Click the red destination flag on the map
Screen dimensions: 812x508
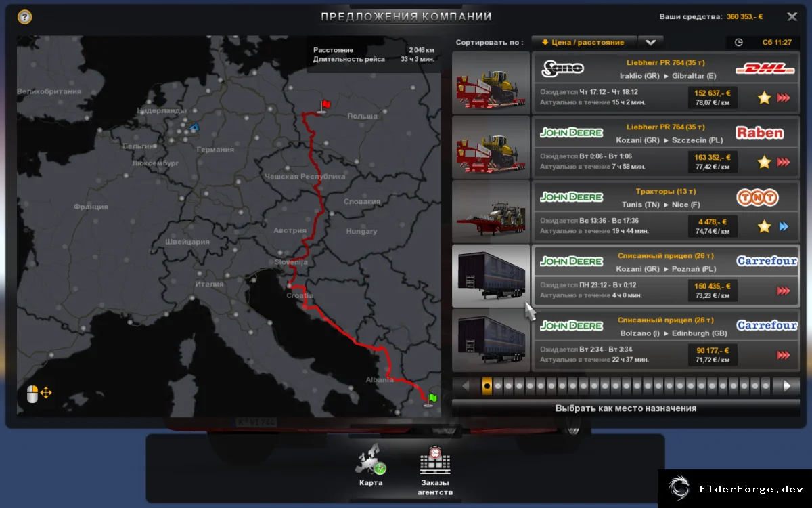coord(324,106)
